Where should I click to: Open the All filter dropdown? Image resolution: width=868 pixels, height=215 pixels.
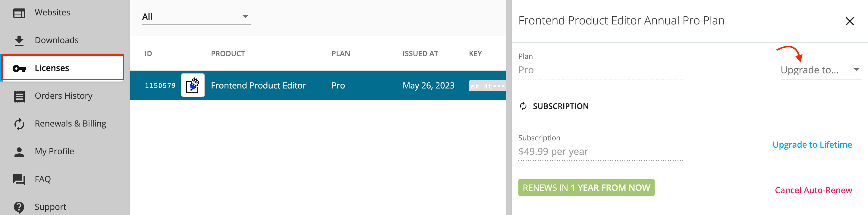[196, 17]
